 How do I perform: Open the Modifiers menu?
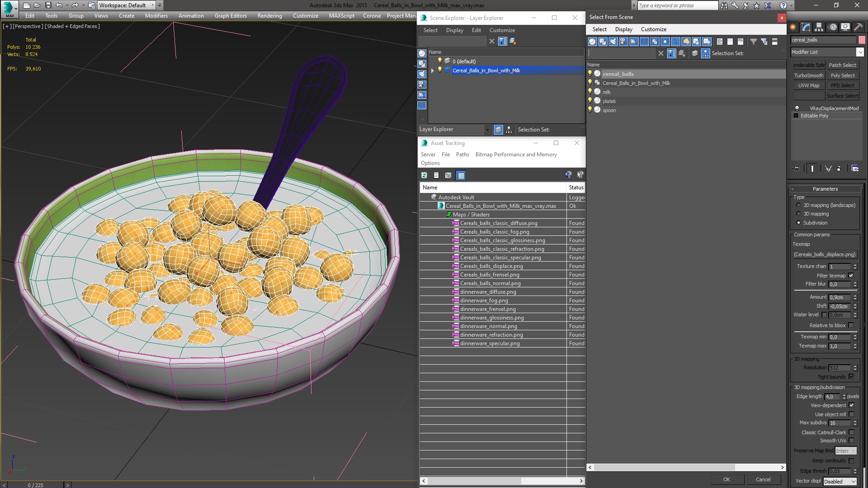156,16
